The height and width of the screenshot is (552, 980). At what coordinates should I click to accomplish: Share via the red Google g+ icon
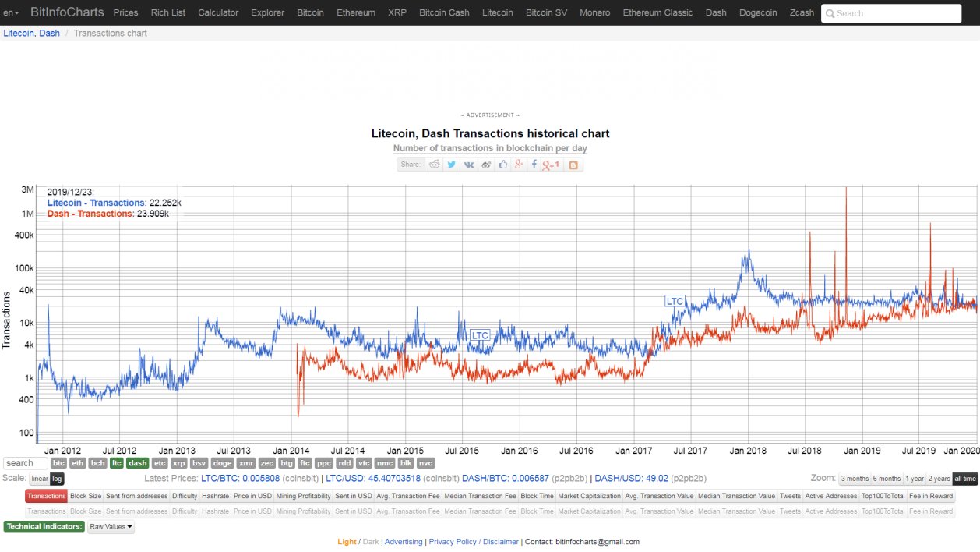[x=519, y=165]
